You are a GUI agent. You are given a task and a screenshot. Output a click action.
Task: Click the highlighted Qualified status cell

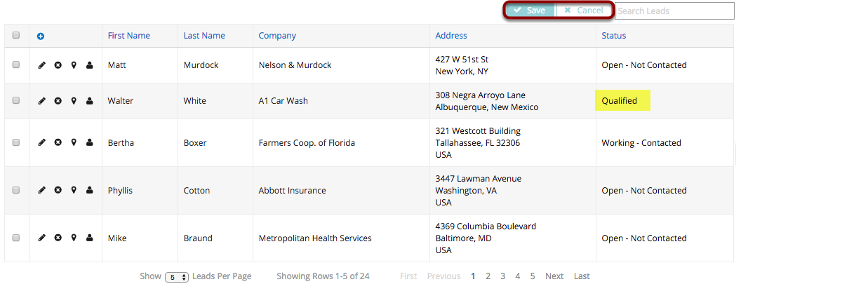tap(622, 101)
